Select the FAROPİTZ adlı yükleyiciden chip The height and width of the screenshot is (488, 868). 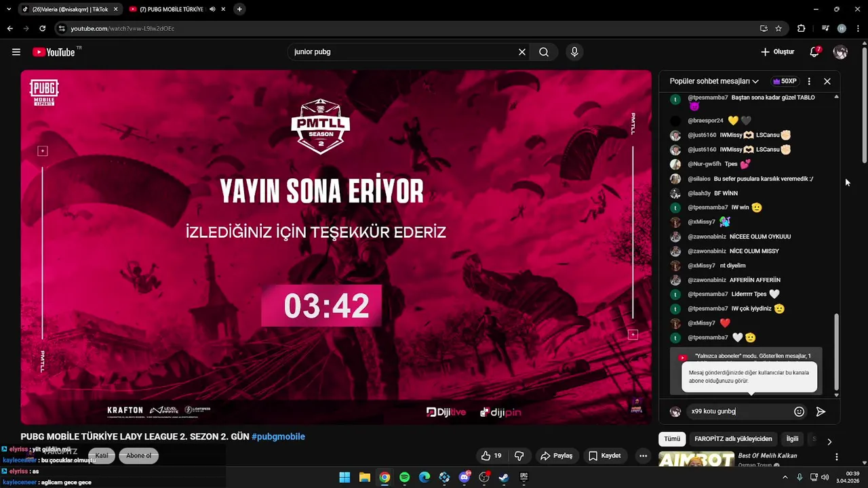tap(733, 439)
